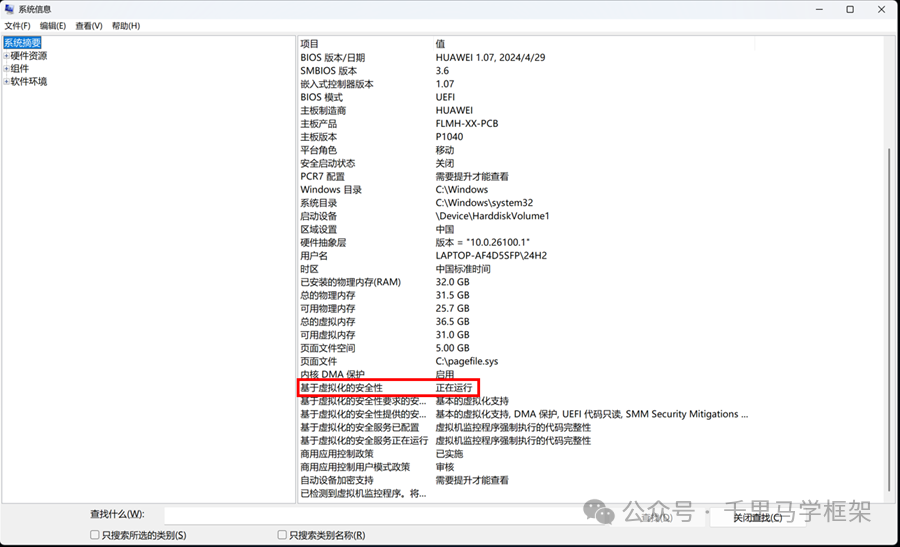Enable 只搜索所选的类别(S) checkbox
Screen dimensions: 900x547
coord(95,535)
